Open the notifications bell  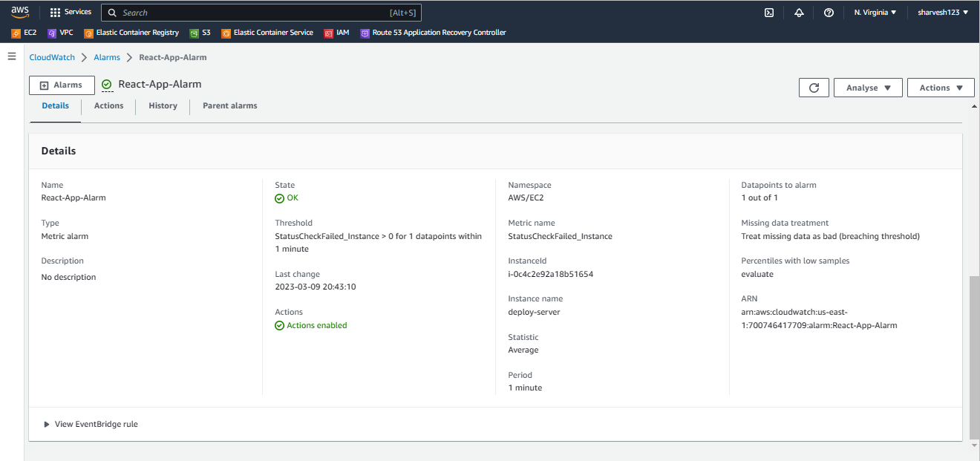799,12
